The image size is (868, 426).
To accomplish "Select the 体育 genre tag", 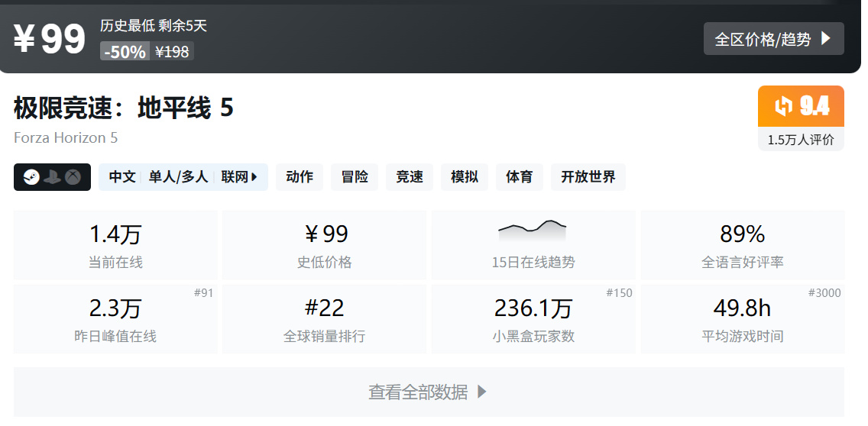I will coord(520,177).
